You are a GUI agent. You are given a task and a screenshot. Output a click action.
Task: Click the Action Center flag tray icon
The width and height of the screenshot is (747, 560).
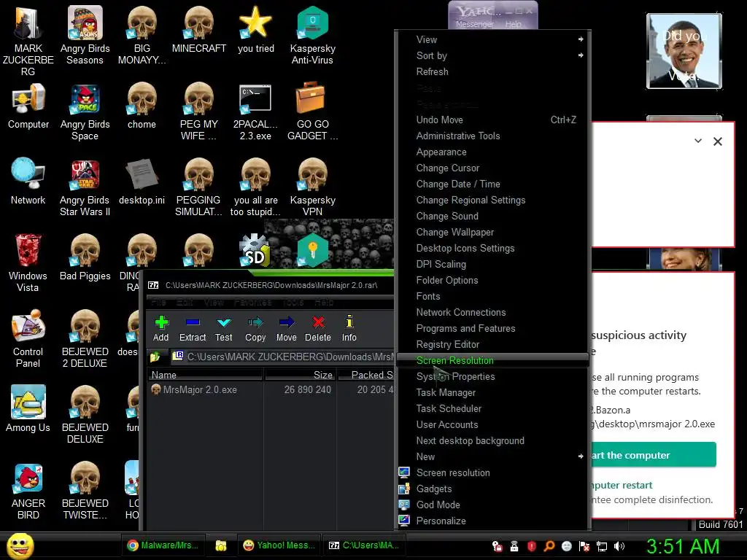click(x=584, y=546)
